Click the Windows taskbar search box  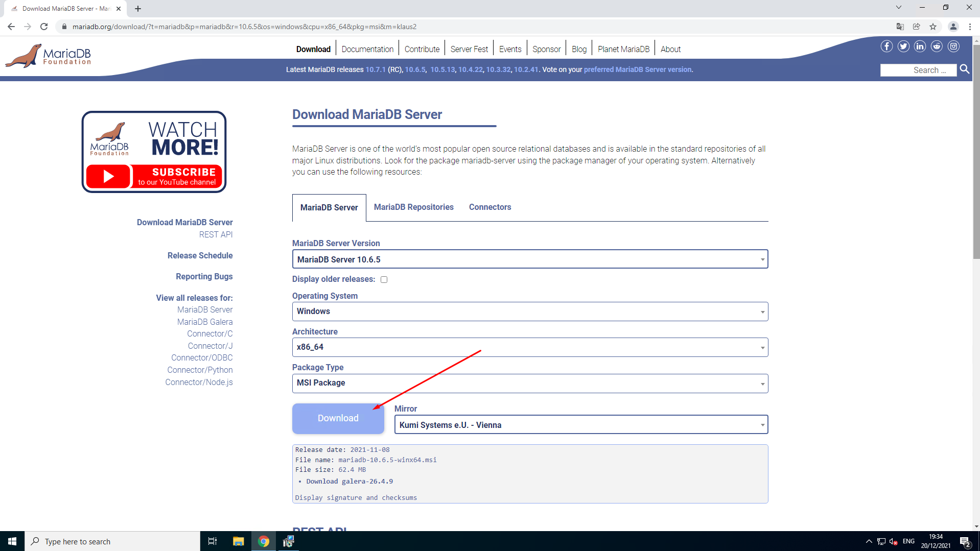tap(112, 541)
